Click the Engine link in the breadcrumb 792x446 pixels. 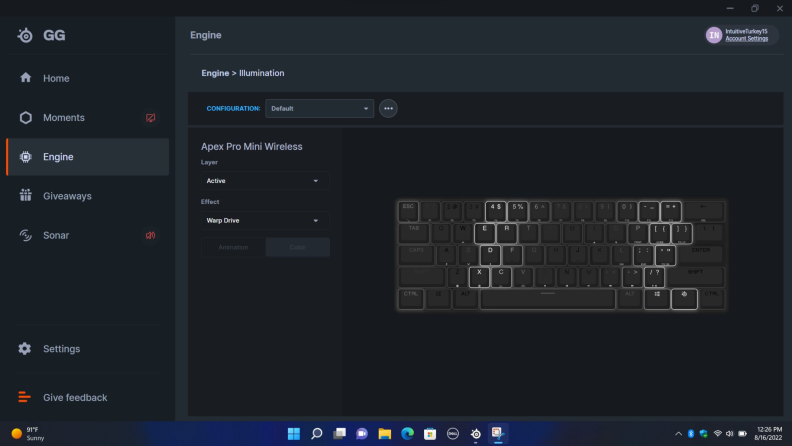215,73
